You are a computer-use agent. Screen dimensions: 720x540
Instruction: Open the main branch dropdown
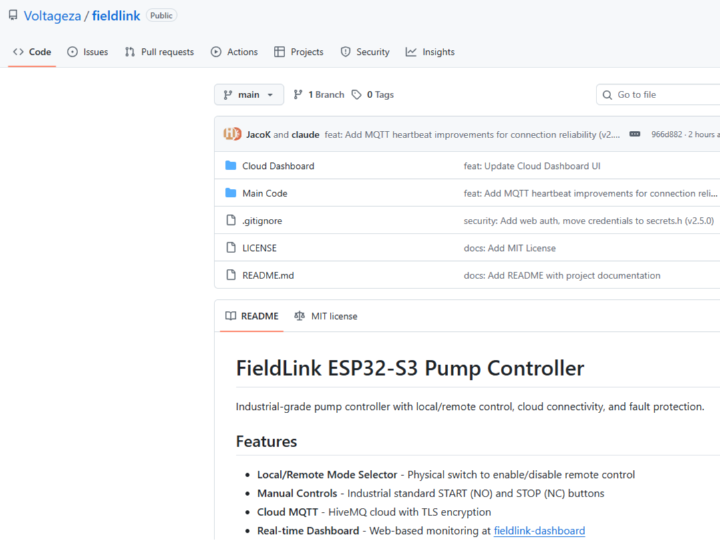pos(249,95)
